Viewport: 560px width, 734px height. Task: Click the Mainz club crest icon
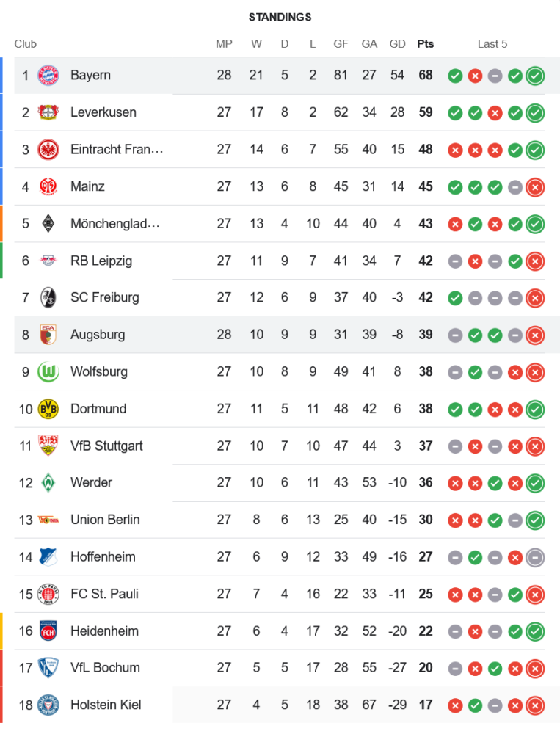pos(48,186)
